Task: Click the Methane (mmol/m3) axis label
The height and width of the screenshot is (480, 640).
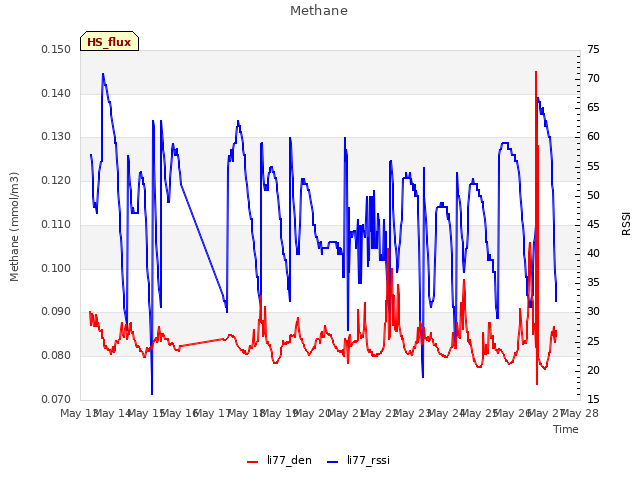Action: pyautogui.click(x=14, y=227)
